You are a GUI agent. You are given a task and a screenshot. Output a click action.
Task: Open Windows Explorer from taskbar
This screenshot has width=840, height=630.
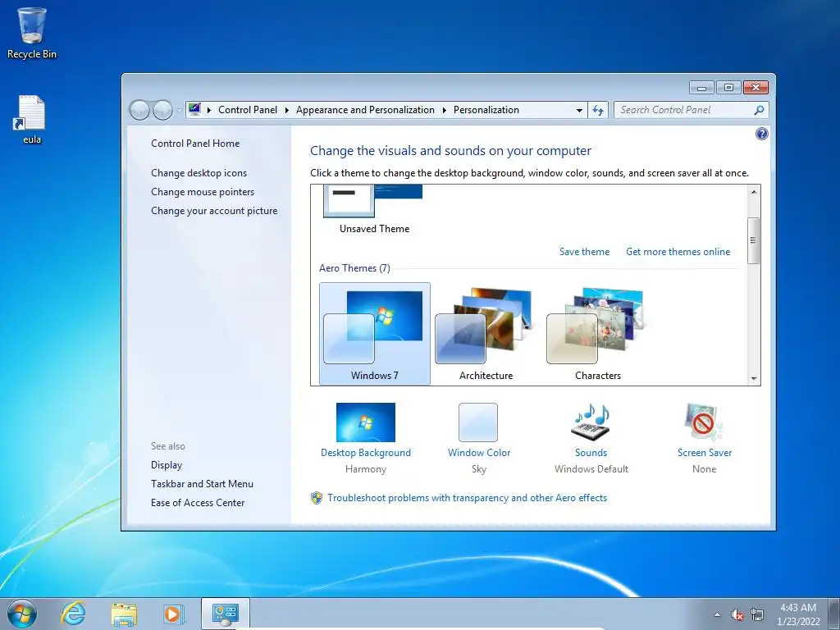[x=124, y=614]
